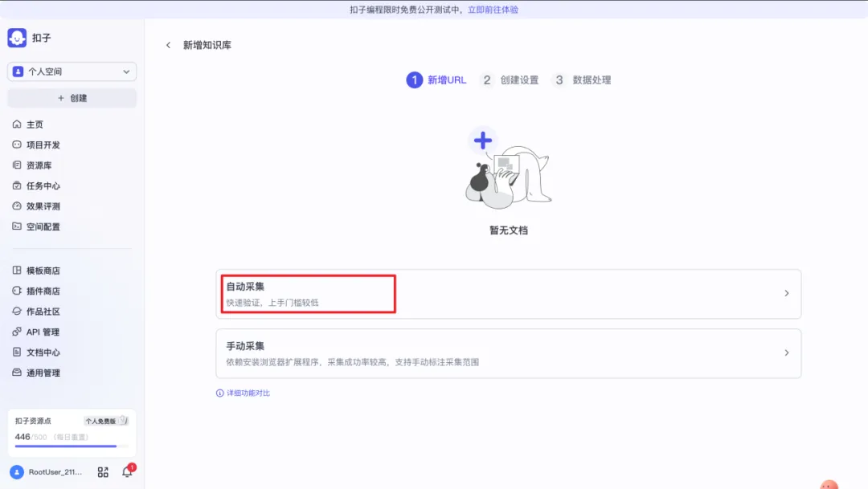Open the assistant bubble at bottom right

point(829,484)
